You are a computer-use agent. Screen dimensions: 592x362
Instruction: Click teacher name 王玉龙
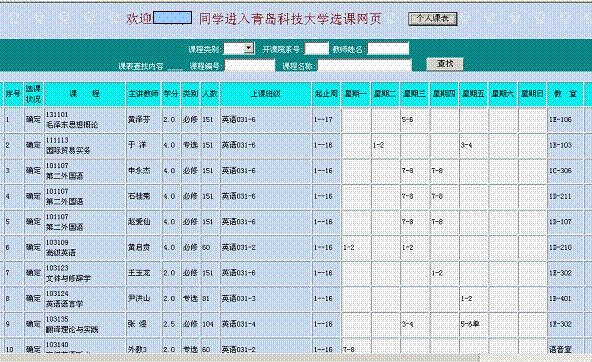(139, 273)
